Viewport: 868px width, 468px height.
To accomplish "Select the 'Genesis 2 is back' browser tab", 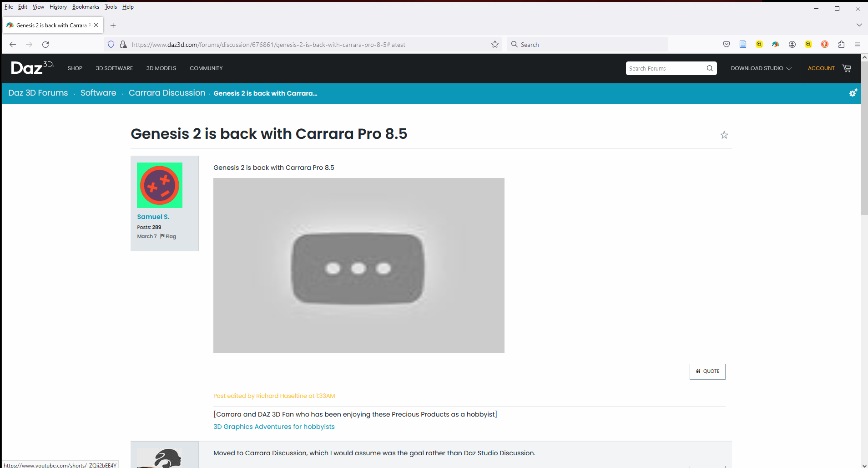I will pos(53,25).
